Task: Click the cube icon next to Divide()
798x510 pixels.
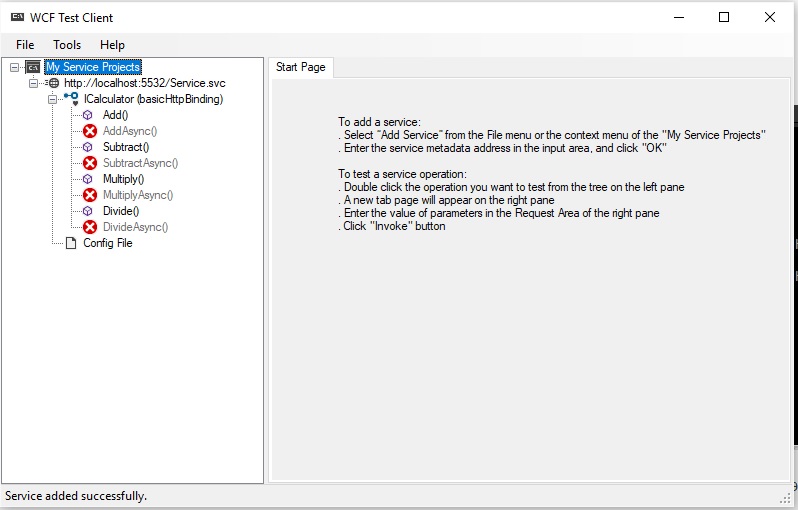Action: click(88, 211)
